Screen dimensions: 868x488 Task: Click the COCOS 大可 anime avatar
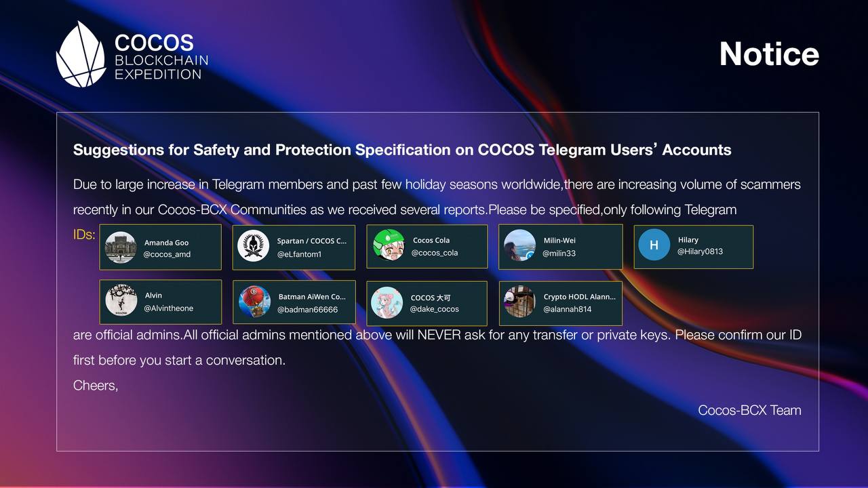387,302
